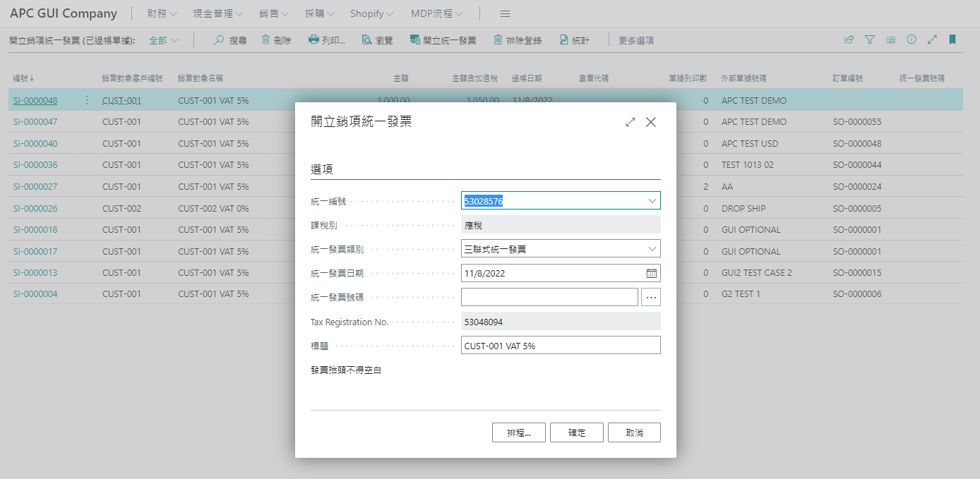Screen dimensions: 980x479
Task: Open the 統計 statistics action
Action: click(x=575, y=40)
